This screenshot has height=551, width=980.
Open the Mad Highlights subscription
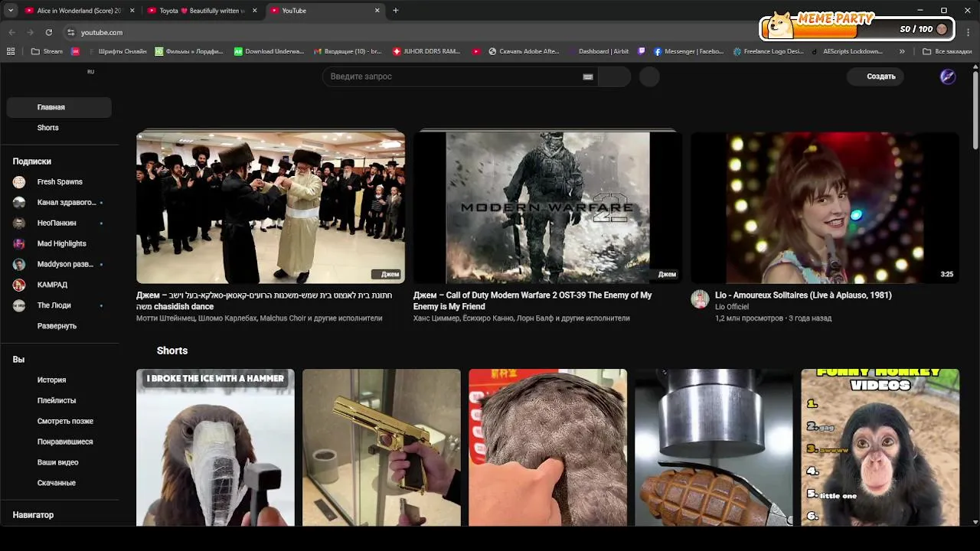point(59,243)
